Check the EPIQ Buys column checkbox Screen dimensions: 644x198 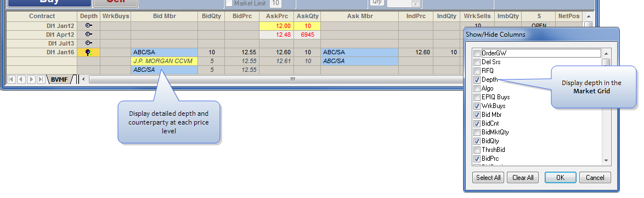click(477, 97)
